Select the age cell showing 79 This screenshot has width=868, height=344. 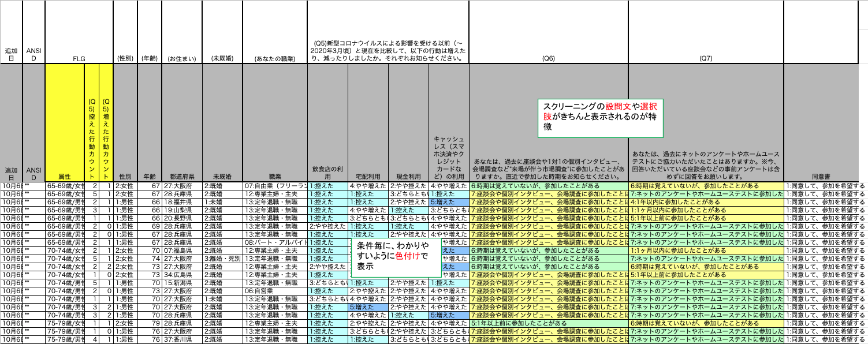[x=150, y=323]
